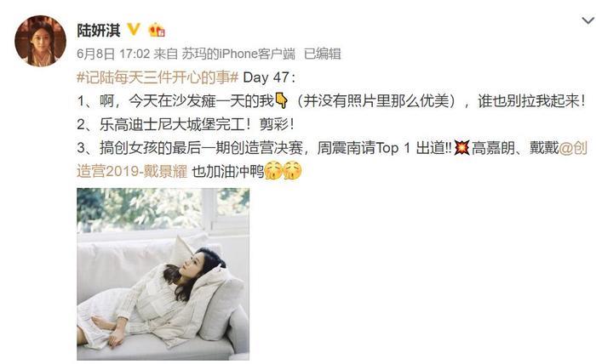Open the 陆妍淇 username profile link
This screenshot has height=364, width=596.
click(99, 31)
